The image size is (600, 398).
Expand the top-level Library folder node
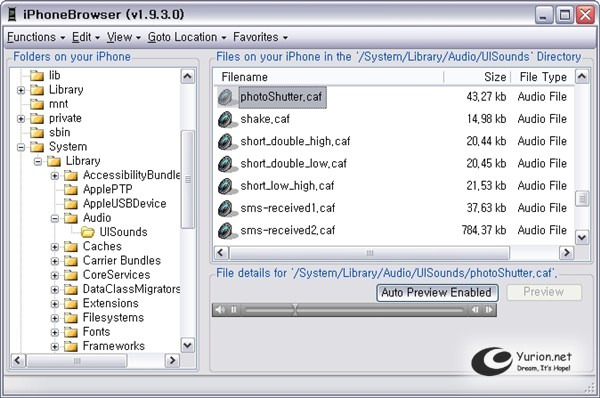(x=21, y=90)
